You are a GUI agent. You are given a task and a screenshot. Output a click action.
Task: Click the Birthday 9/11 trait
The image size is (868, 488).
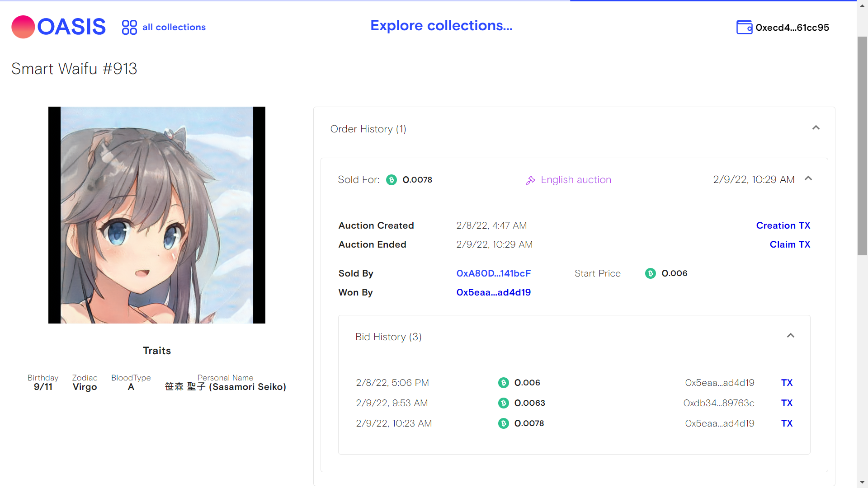coord(43,383)
